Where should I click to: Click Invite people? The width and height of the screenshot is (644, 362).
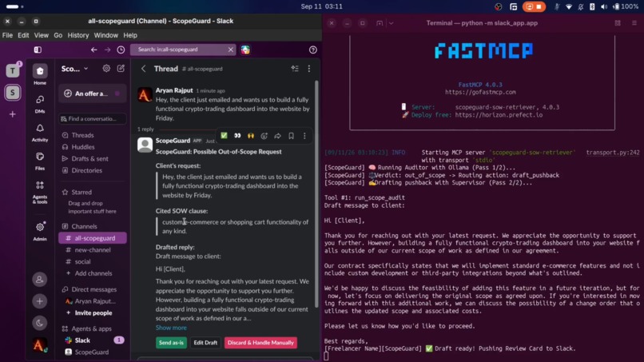93,312
